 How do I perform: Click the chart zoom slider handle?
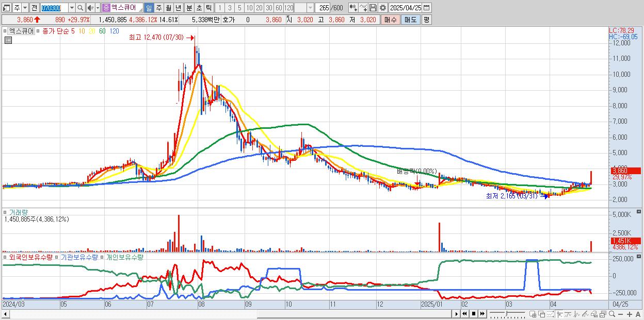point(507,313)
